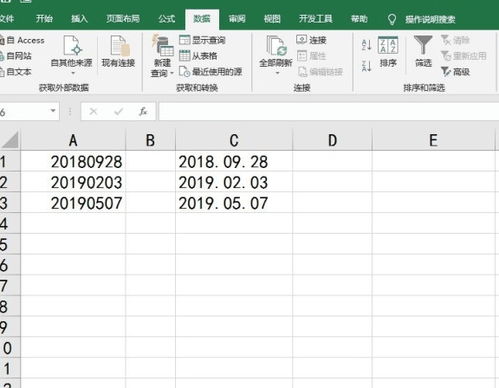The width and height of the screenshot is (499, 388).
Task: Click the select-all corner triangle
Action: [11, 140]
